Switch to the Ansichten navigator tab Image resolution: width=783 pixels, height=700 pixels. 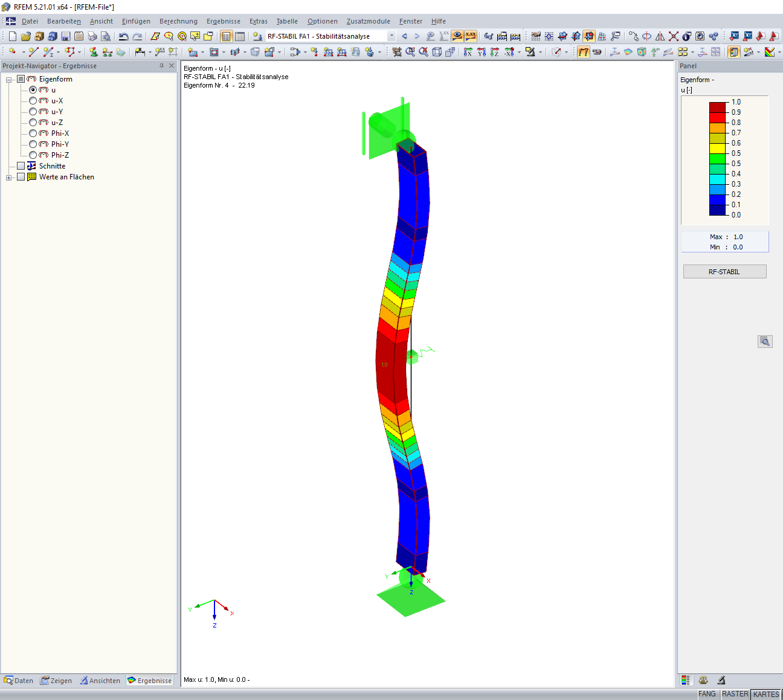pyautogui.click(x=100, y=681)
